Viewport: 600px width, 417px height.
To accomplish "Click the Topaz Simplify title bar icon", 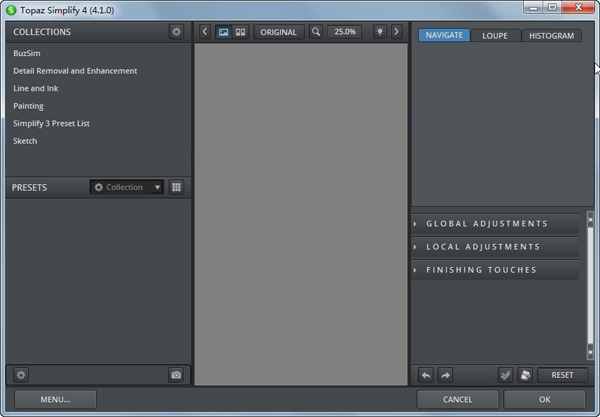I will 11,10.
